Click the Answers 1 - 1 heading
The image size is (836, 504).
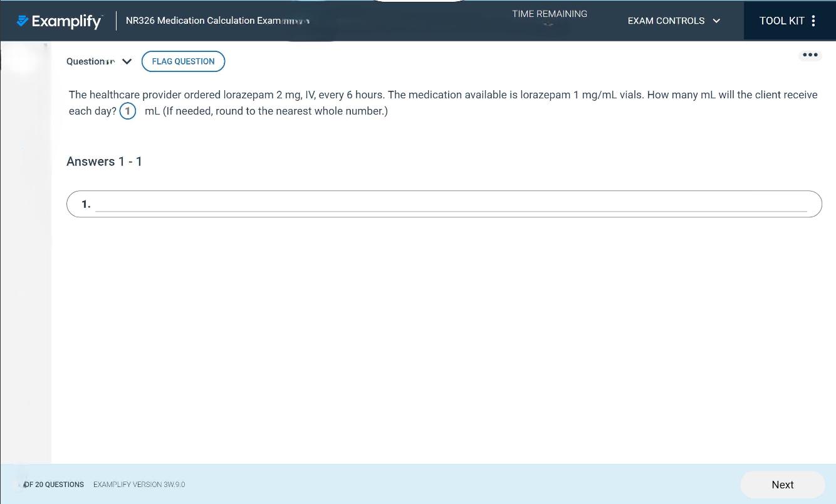pyautogui.click(x=104, y=162)
